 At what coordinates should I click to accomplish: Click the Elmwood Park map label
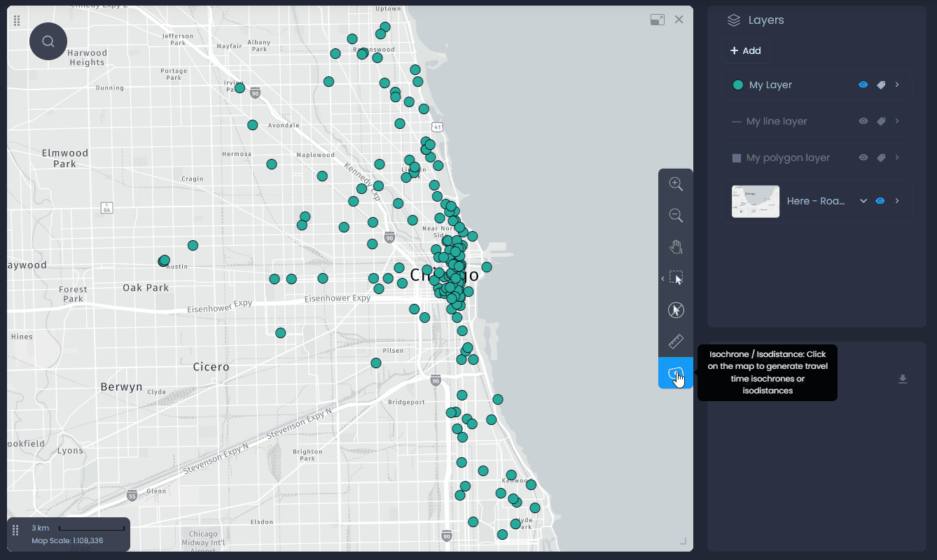(64, 158)
